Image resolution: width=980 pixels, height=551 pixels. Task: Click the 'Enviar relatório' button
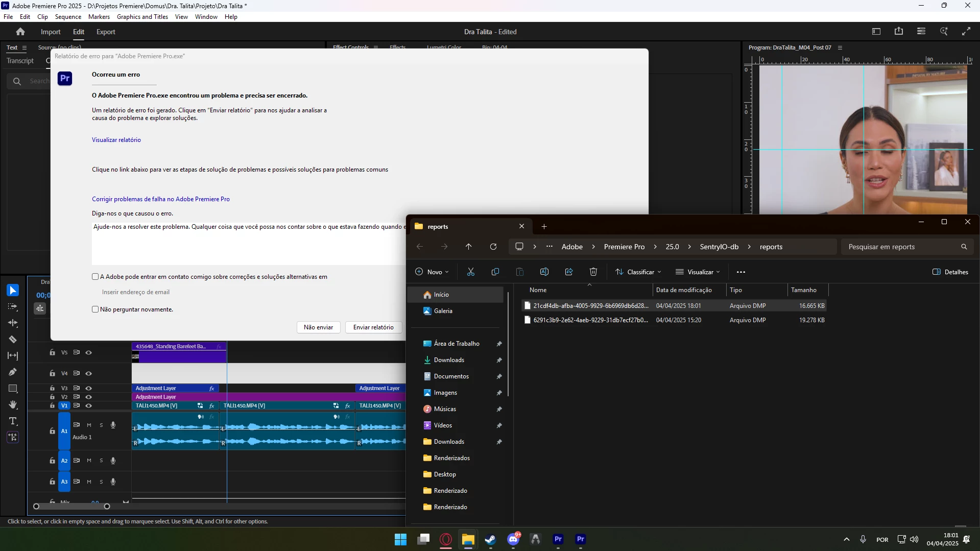tap(373, 327)
